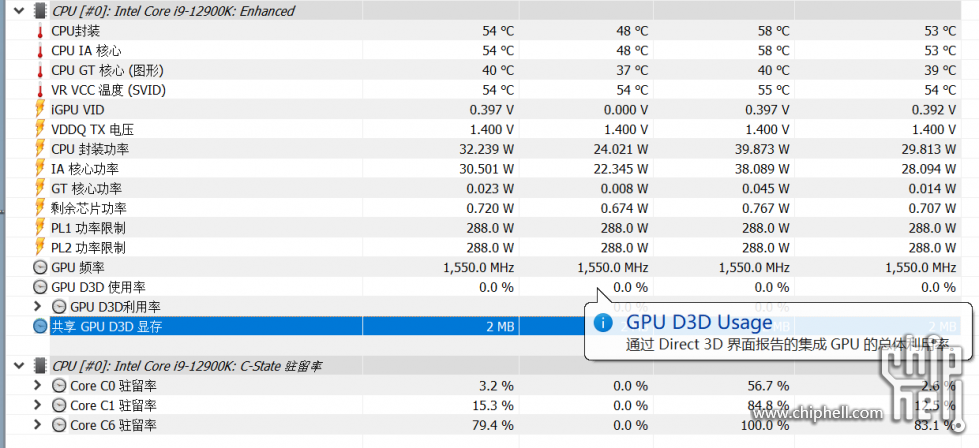979x448 pixels.
Task: Expand the GPU D3D利用率 row
Action: pyautogui.click(x=37, y=306)
